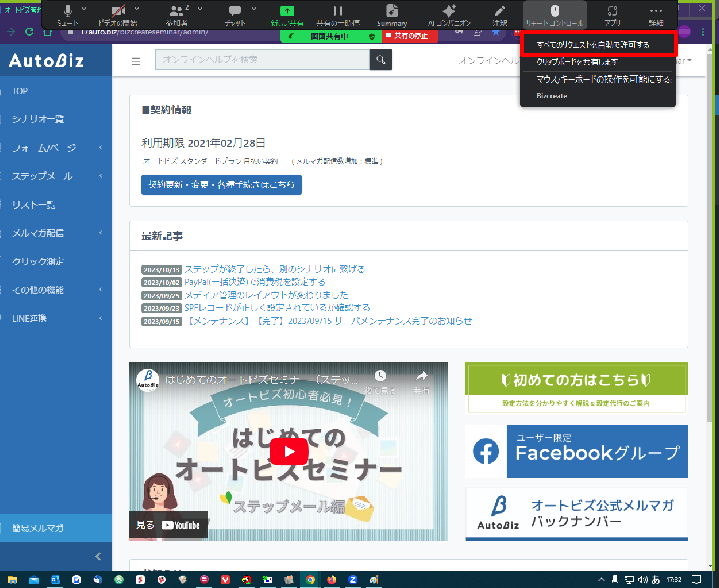Toggle the hamburger sidebar menu icon

coord(137,62)
